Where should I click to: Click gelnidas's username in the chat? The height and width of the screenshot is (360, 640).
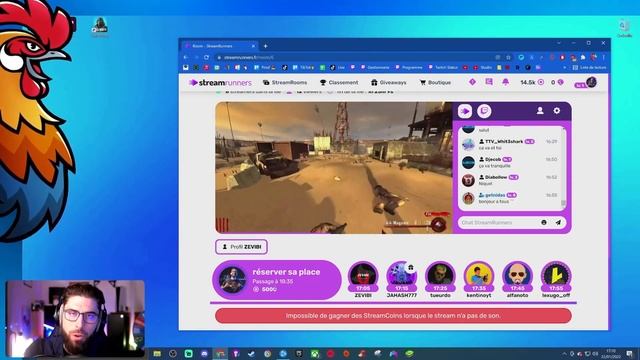pos(495,195)
